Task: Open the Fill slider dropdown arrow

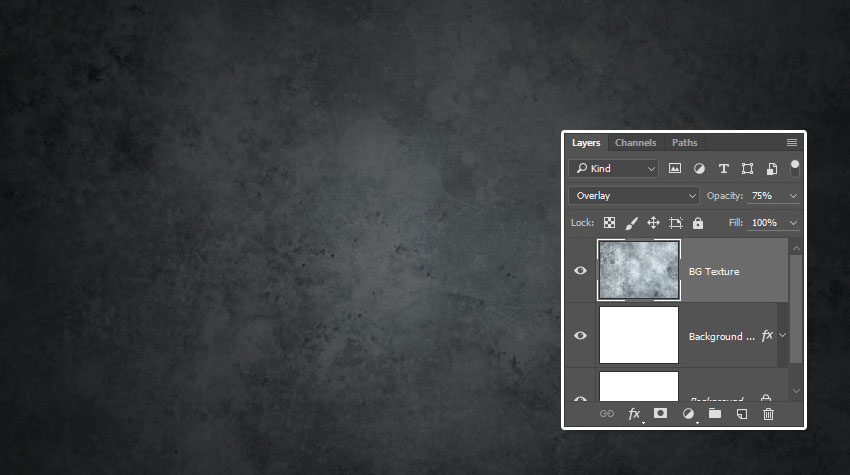Action: tap(794, 223)
